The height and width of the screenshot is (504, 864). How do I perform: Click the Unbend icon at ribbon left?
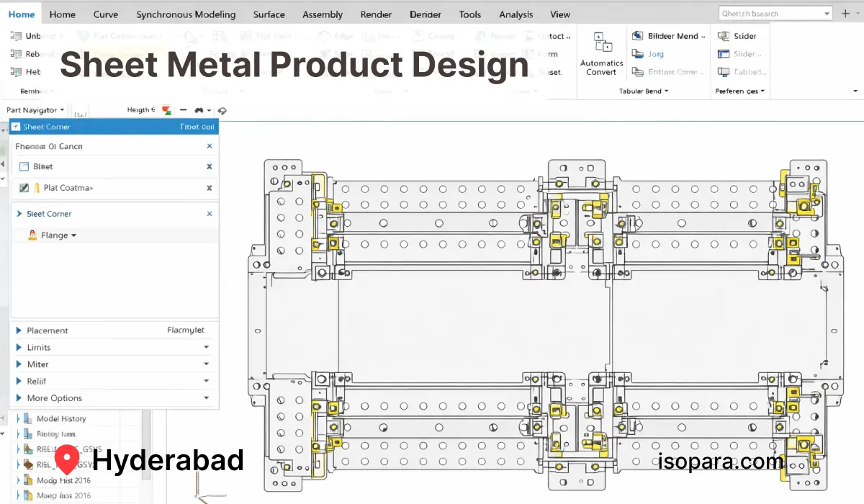click(15, 36)
